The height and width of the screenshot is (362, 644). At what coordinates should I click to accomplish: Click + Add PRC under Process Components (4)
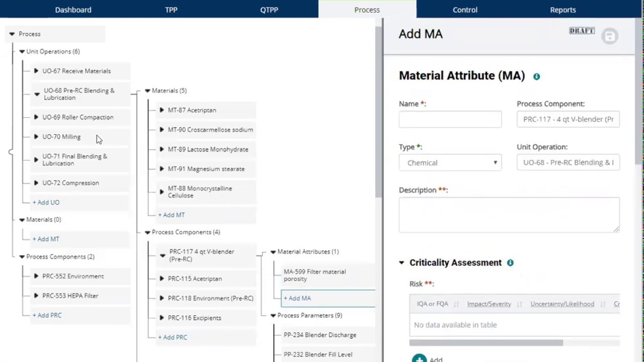point(173,337)
